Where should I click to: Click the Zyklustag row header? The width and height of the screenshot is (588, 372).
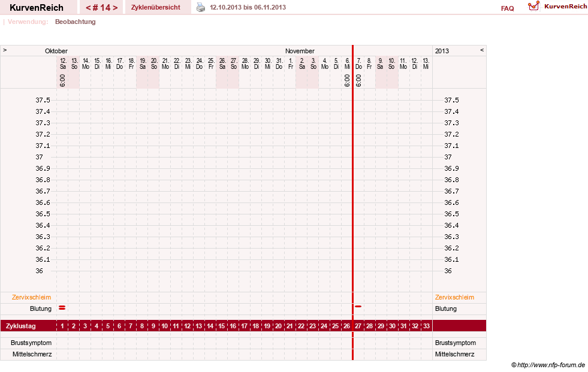pos(21,326)
